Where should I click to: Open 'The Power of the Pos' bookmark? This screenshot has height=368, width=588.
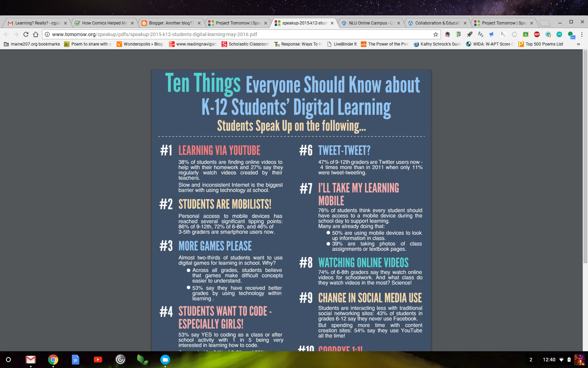(x=384, y=44)
